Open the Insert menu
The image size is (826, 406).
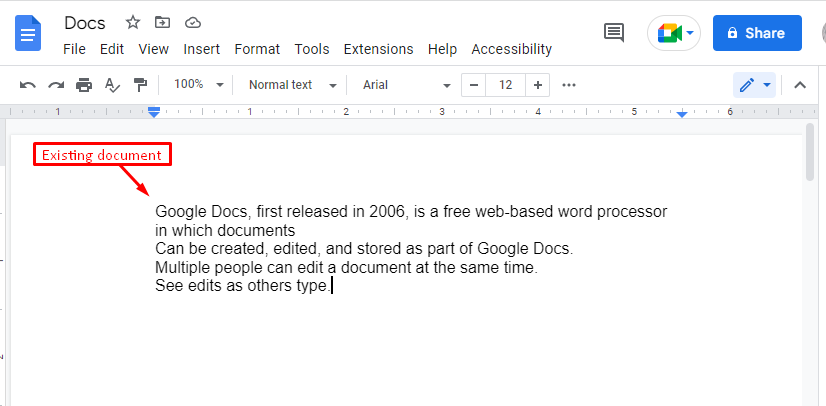coord(201,49)
